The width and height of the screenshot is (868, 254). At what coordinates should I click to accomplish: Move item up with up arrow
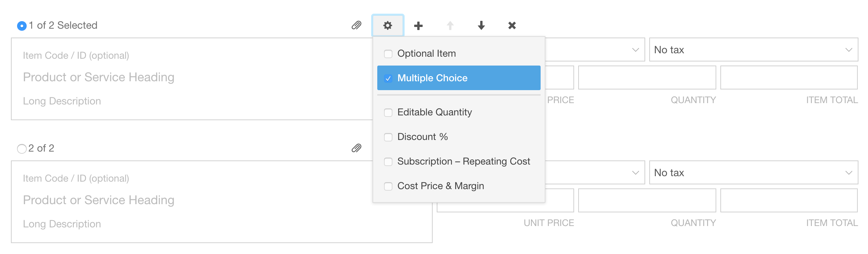(450, 25)
